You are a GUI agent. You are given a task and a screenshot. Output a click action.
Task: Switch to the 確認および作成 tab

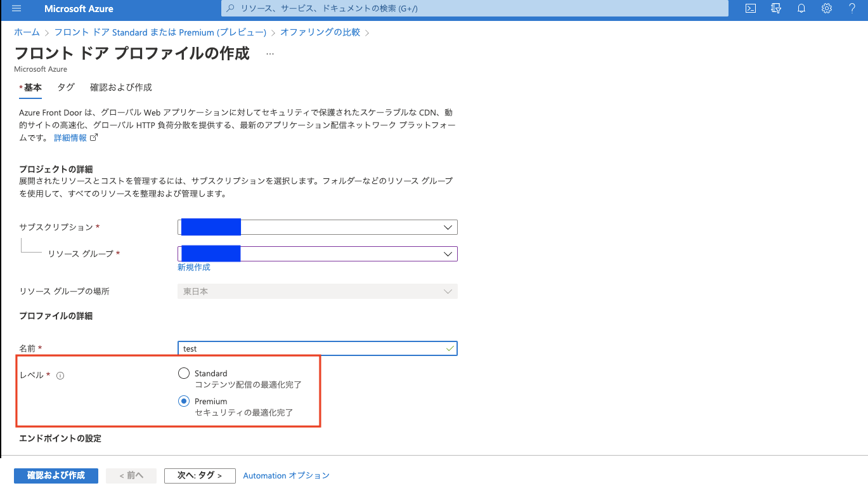pos(121,88)
